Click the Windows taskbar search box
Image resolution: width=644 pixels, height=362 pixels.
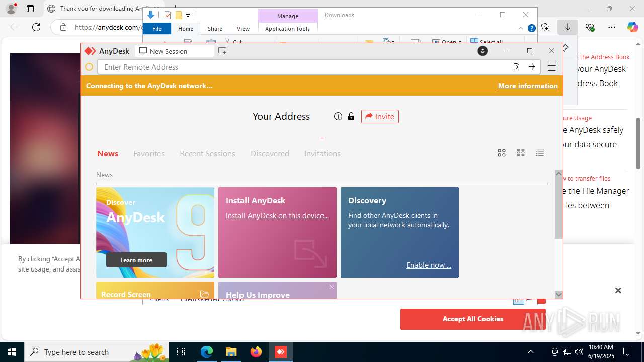(x=96, y=352)
